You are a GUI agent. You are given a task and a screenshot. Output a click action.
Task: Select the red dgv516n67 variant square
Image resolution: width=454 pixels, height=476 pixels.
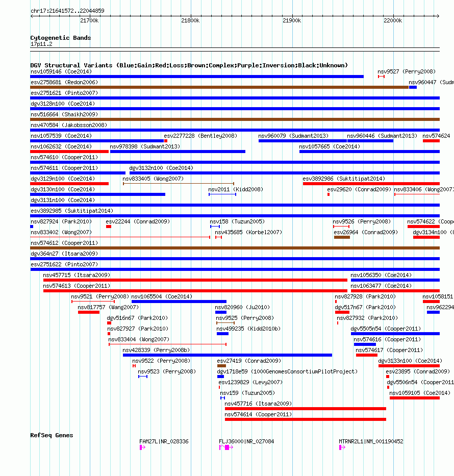pyautogui.click(x=109, y=323)
